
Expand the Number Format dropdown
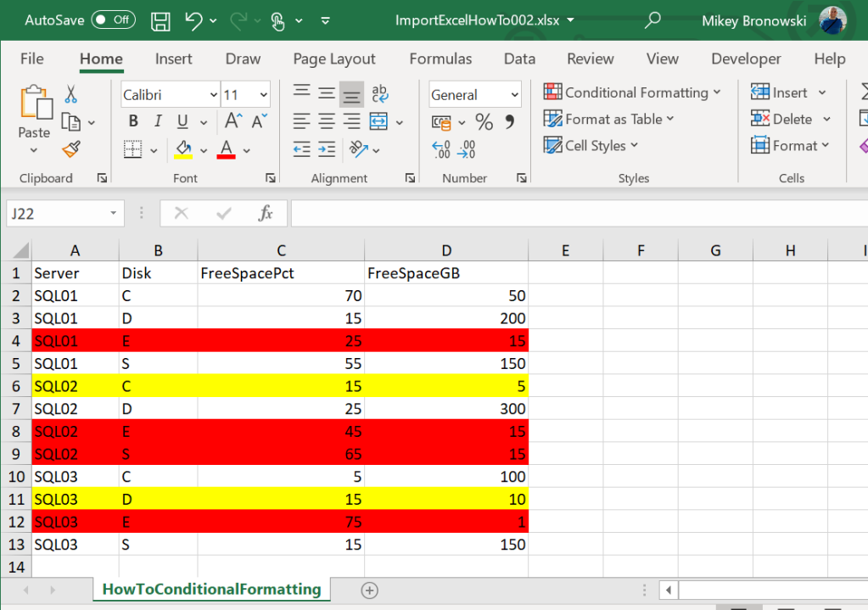(x=513, y=94)
